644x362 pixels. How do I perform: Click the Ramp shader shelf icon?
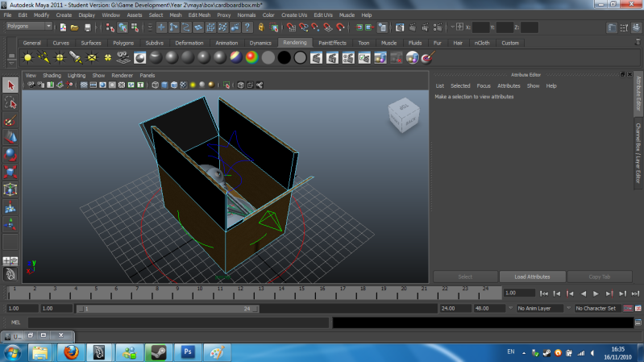(251, 57)
